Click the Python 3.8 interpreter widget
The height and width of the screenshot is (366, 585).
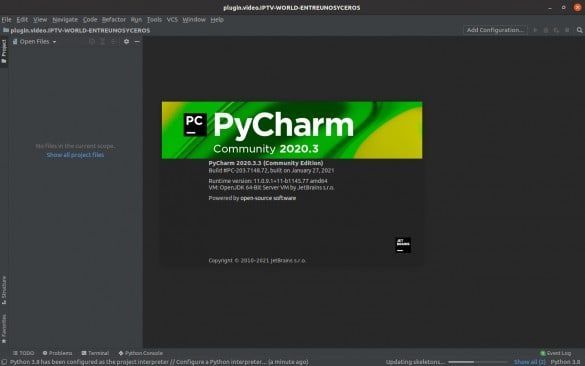[x=565, y=362]
